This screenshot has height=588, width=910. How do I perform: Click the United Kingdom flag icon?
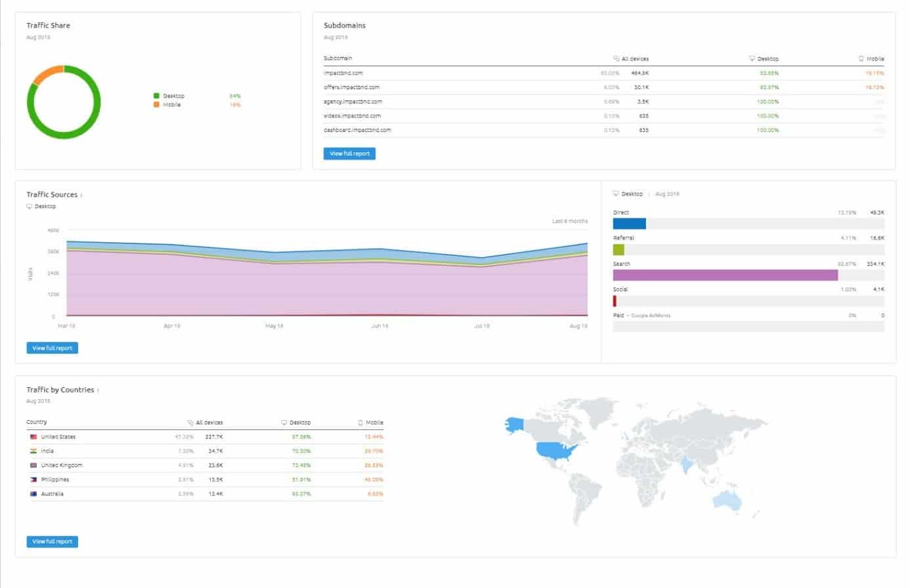33,465
